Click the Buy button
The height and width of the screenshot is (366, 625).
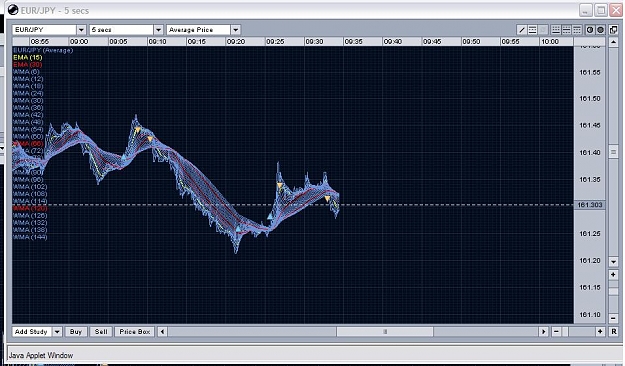pyautogui.click(x=76, y=332)
